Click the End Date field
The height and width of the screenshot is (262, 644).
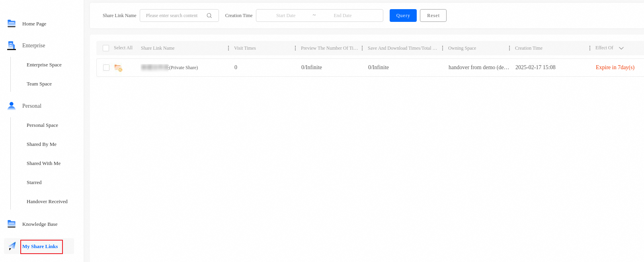coord(343,16)
